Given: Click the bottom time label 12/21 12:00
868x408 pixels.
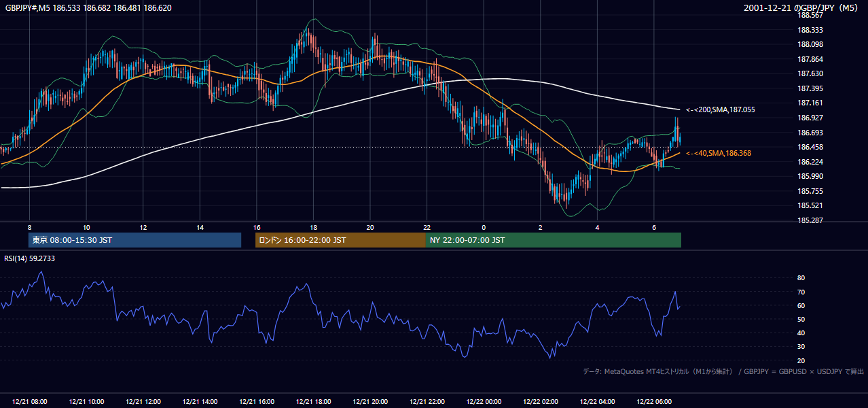Looking at the screenshot, I should click(143, 402).
